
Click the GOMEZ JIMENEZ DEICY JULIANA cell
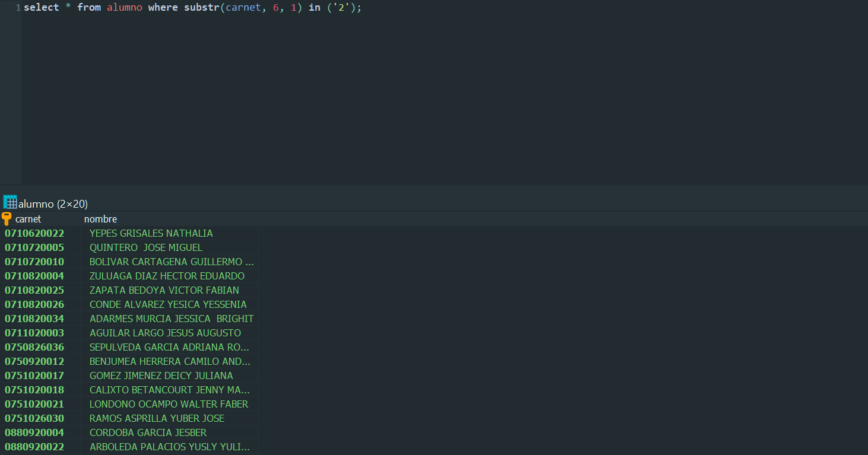(161, 376)
